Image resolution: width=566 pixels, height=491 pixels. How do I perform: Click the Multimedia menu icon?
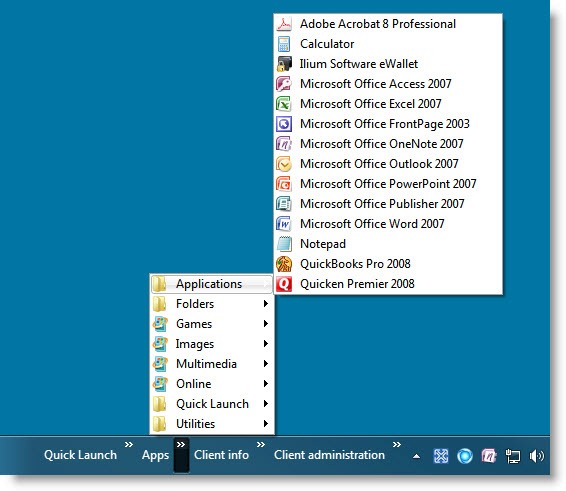click(160, 364)
